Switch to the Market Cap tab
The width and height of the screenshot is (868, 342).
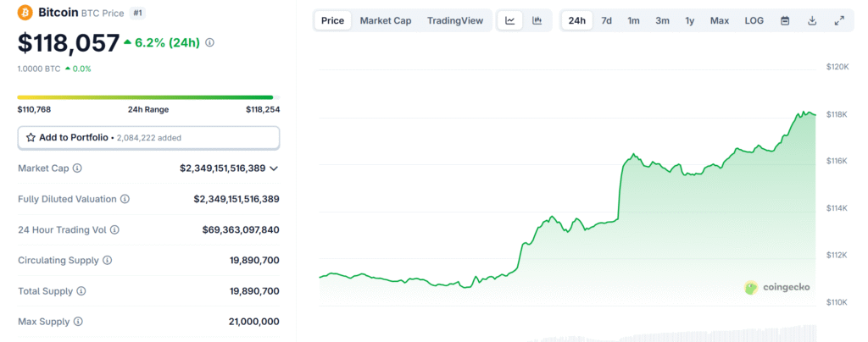(x=385, y=20)
